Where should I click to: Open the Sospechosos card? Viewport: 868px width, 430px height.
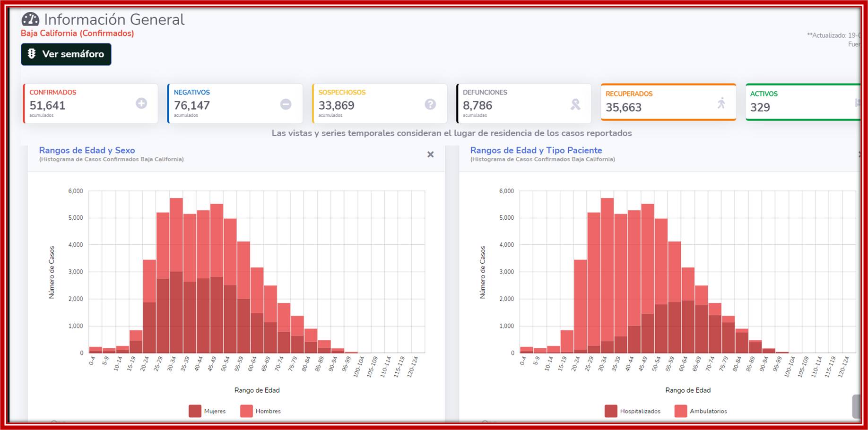point(379,103)
